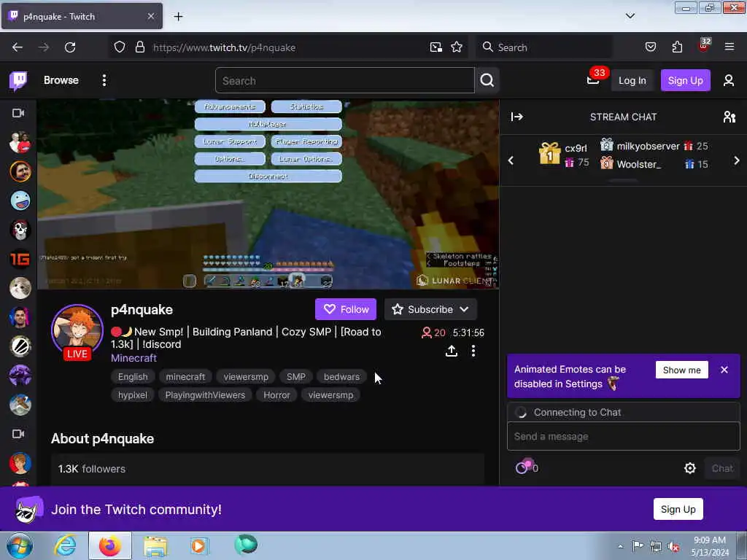
Task: Go to the Twitch home logo
Action: point(18,80)
